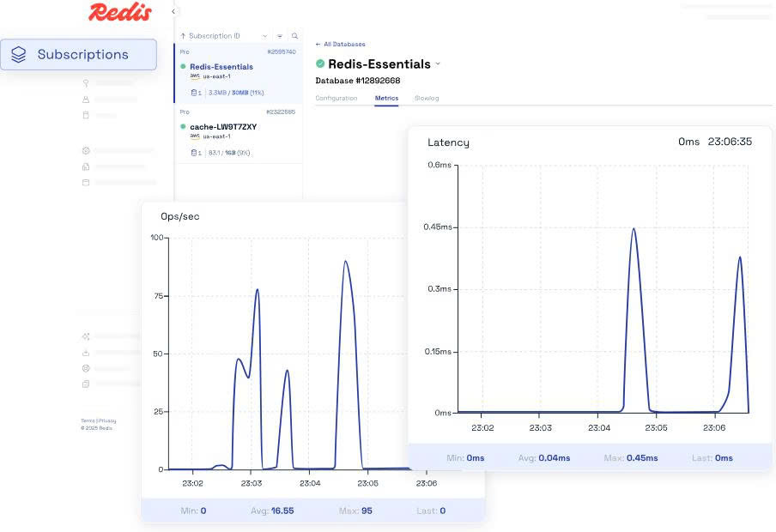Click the green active status checkmark icon
The image size is (776, 532).
320,63
